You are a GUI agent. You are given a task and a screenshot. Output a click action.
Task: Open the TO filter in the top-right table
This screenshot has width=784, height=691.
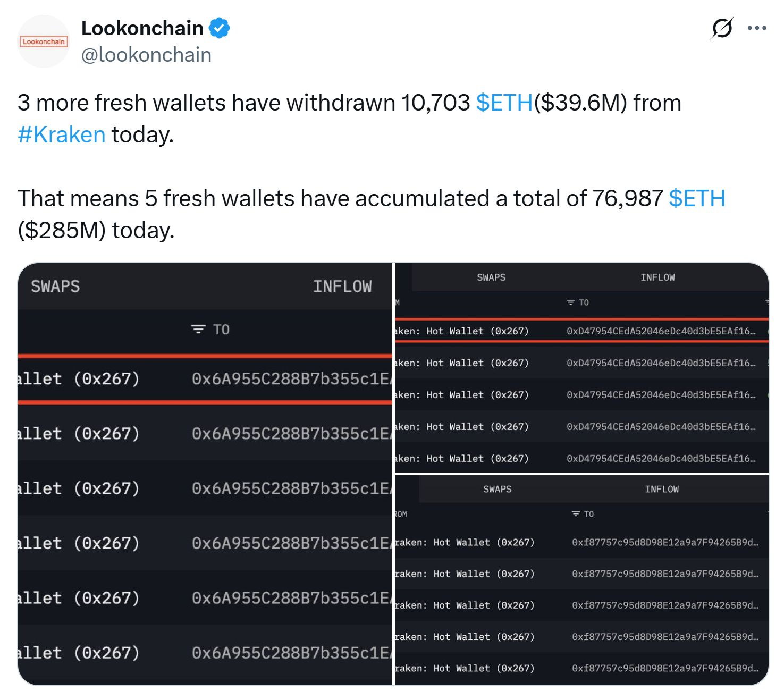570,302
